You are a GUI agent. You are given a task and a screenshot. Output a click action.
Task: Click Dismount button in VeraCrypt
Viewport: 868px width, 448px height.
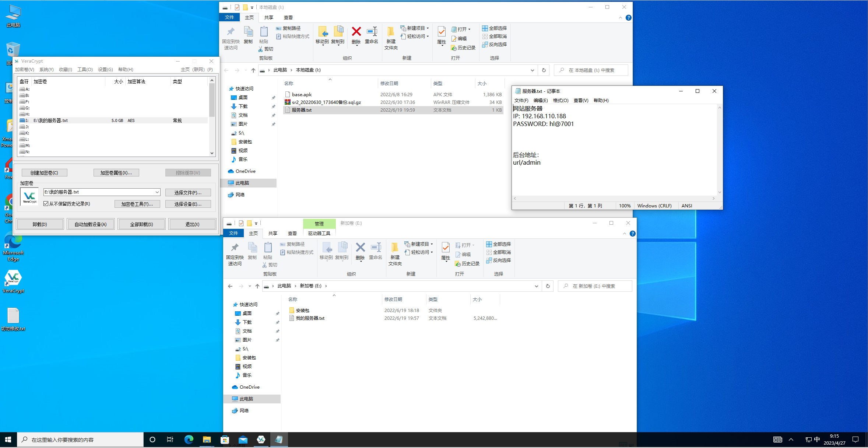[40, 224]
